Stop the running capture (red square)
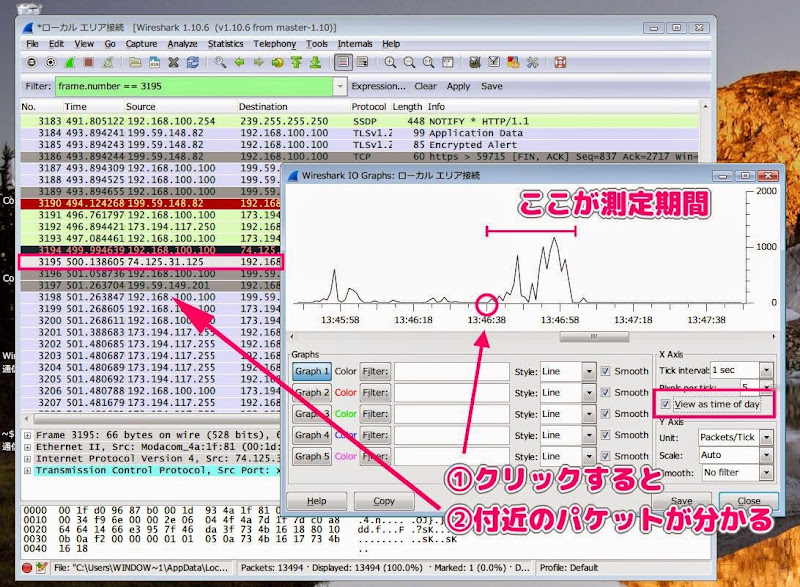The height and width of the screenshot is (587, 800). coord(88,63)
